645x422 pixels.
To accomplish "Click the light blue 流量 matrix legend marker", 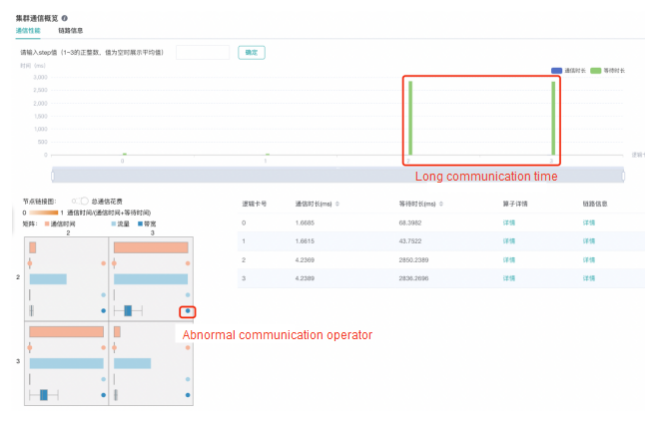I will click(113, 225).
